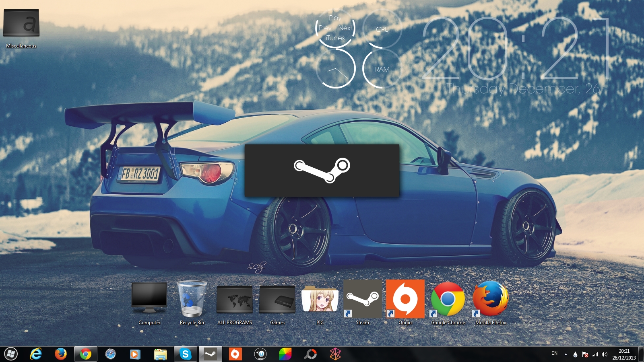The height and width of the screenshot is (362, 644).
Task: Click Prev on the iTunes widget
Action: pos(325,28)
